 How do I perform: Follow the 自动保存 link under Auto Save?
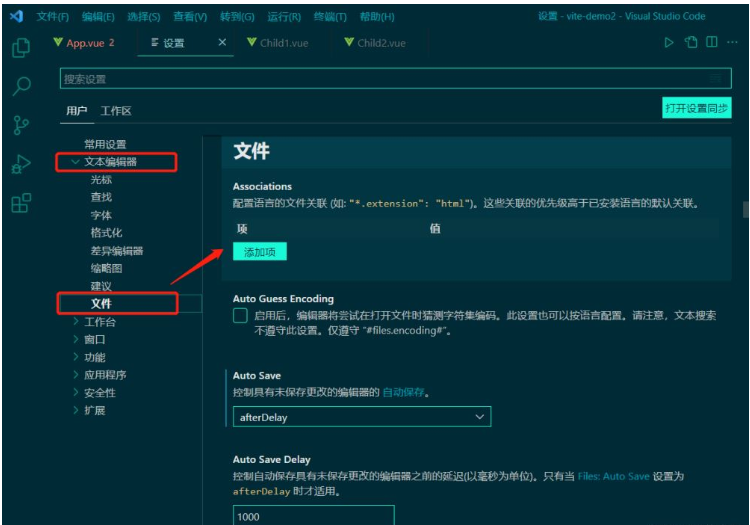pyautogui.click(x=403, y=393)
